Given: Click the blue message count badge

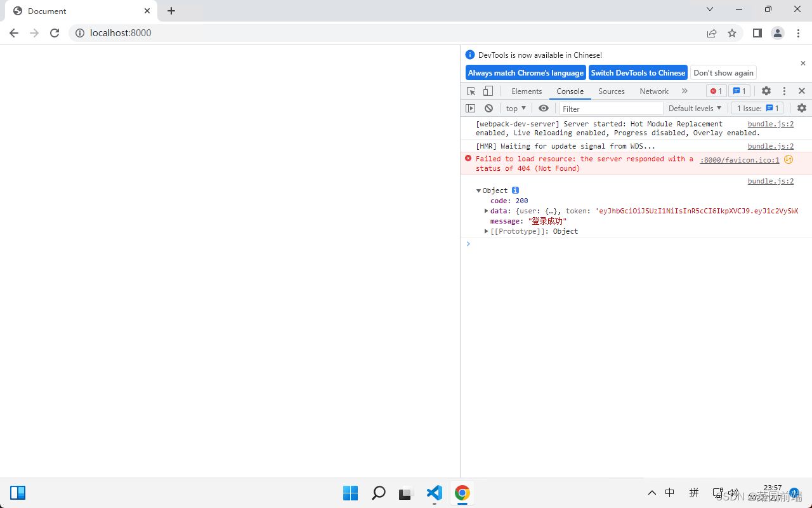Looking at the screenshot, I should 740,91.
